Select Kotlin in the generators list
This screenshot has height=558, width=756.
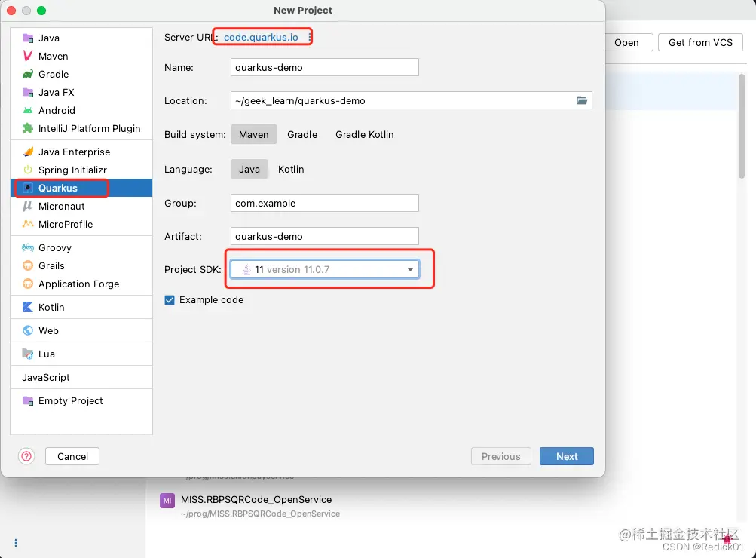[x=81, y=307]
